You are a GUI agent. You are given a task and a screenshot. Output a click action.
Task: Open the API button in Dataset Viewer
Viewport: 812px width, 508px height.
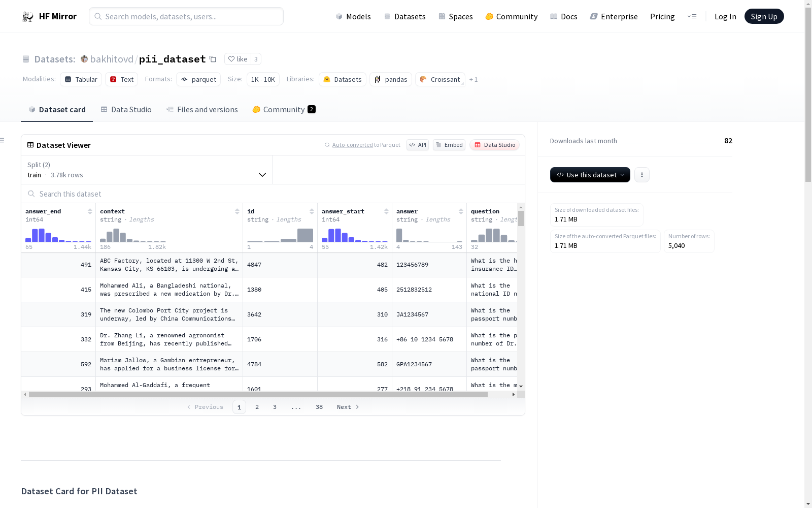[x=418, y=145]
